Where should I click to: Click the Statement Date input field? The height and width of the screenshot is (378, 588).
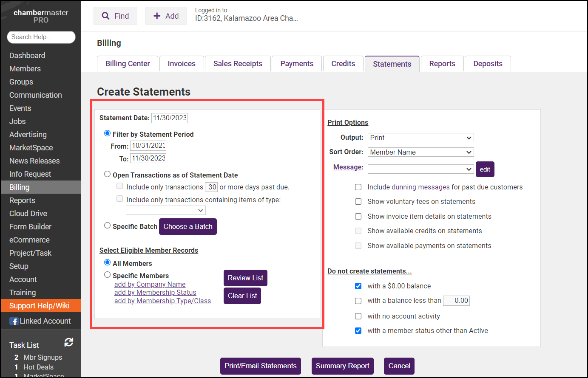(169, 118)
